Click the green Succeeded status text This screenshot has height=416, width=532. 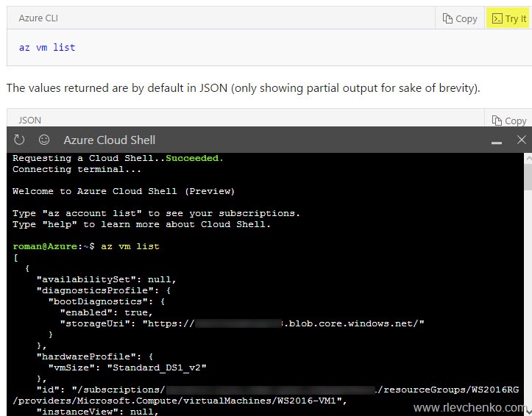point(194,158)
